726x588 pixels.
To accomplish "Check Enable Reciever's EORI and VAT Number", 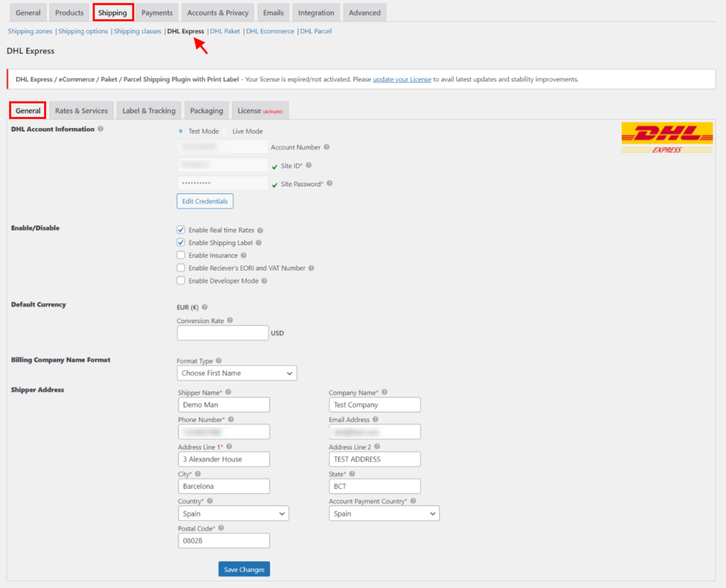I will pos(181,268).
